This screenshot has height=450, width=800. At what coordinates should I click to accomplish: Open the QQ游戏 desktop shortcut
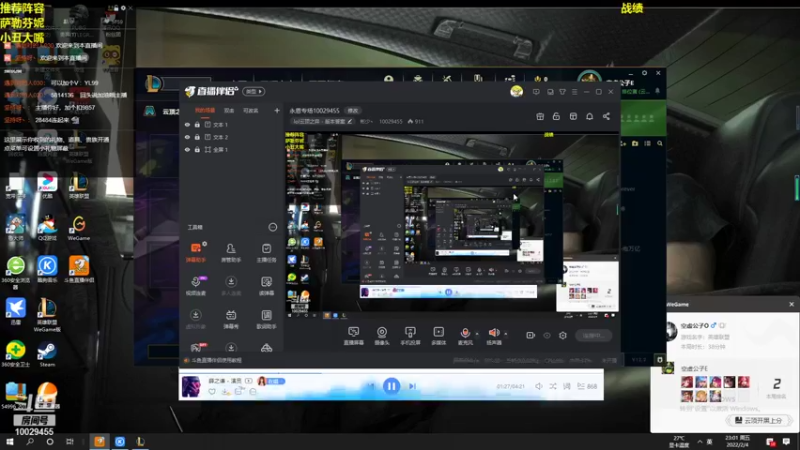coord(47,228)
